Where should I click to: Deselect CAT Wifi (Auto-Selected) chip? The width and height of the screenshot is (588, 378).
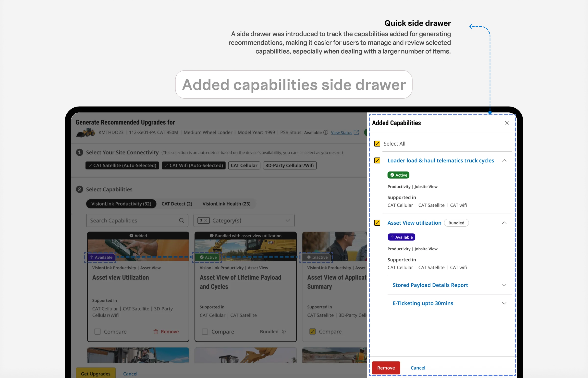pyautogui.click(x=194, y=165)
